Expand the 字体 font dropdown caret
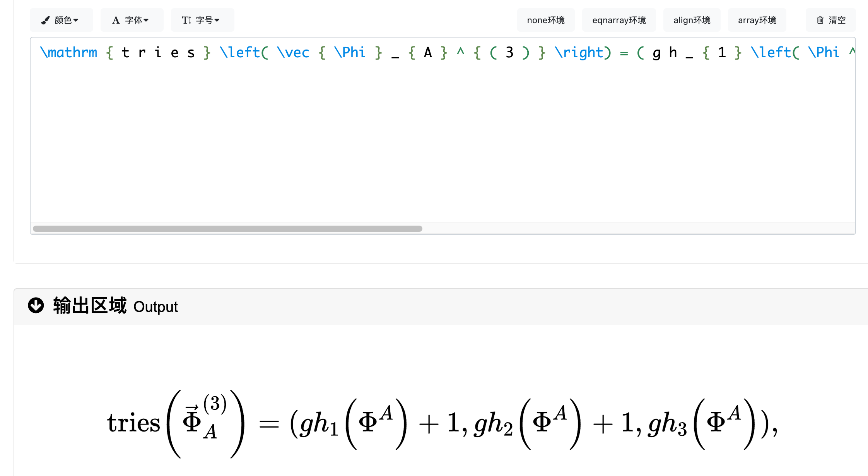The height and width of the screenshot is (476, 868). point(146,20)
